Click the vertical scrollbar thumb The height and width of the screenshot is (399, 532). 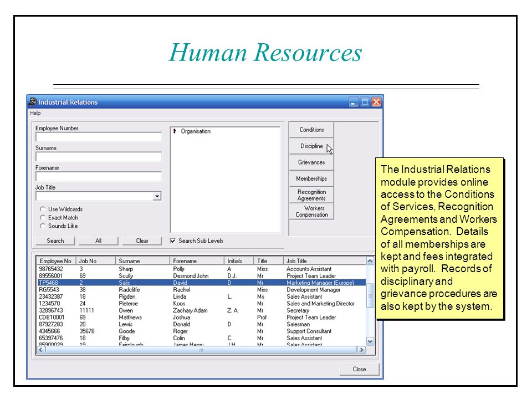pyautogui.click(x=370, y=296)
